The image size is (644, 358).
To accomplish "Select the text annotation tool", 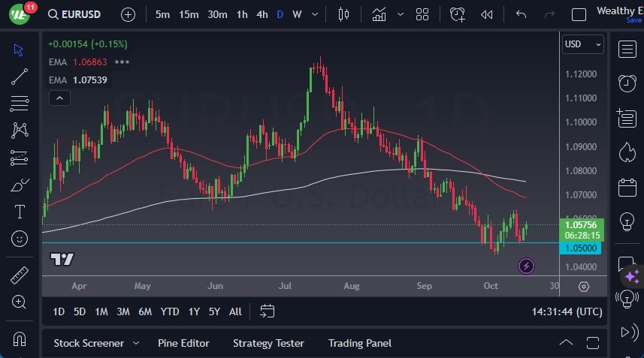I will [x=20, y=212].
